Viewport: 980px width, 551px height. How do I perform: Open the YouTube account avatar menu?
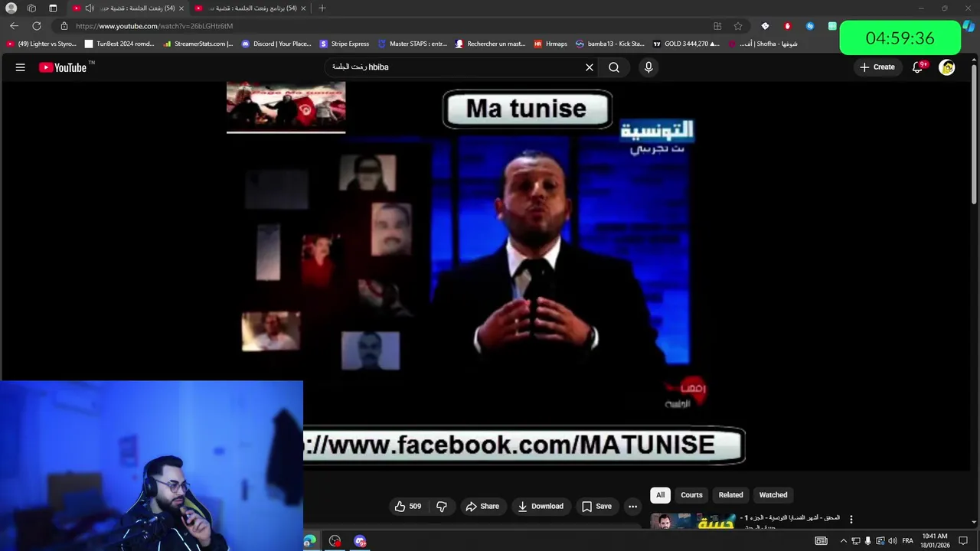pyautogui.click(x=947, y=67)
